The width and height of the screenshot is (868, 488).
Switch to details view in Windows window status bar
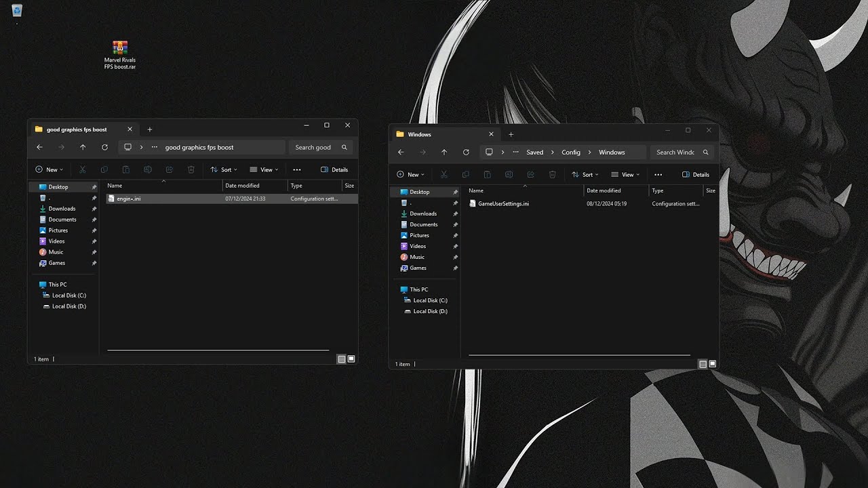pos(703,364)
